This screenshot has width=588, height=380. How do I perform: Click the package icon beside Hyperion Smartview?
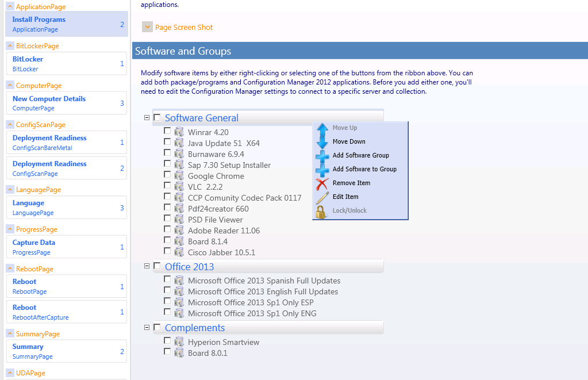[x=179, y=342]
